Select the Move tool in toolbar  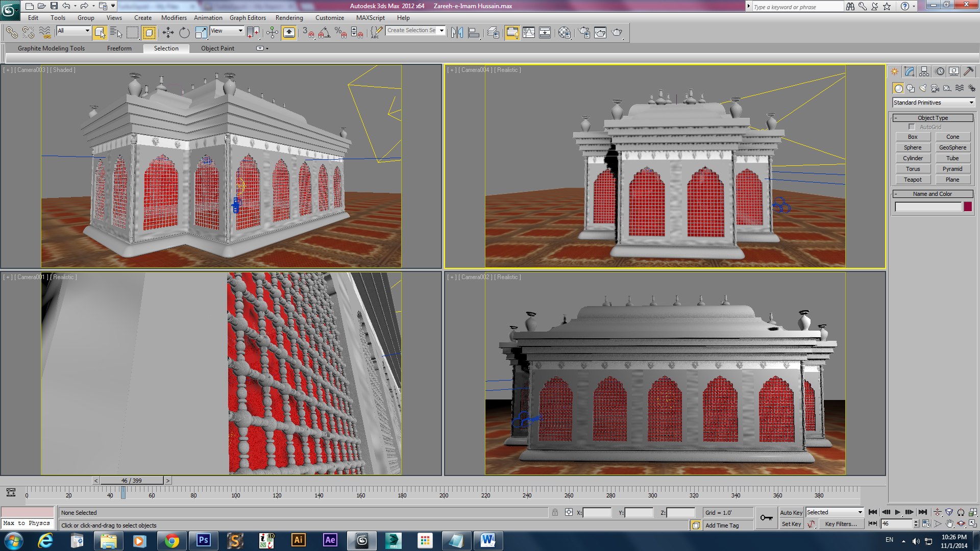click(168, 33)
